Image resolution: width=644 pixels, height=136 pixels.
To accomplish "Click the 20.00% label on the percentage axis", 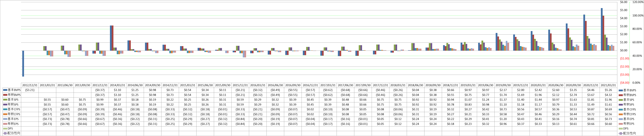I will (637, 69).
